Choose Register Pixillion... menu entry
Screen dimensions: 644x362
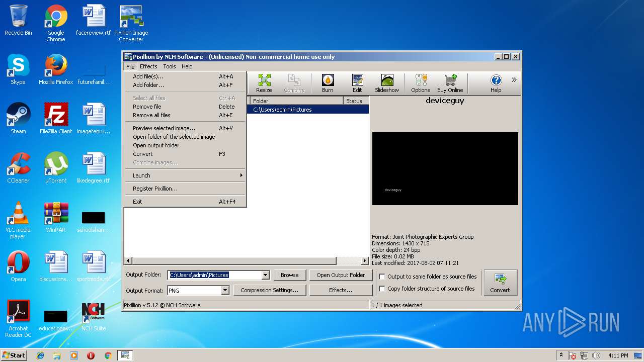point(185,189)
